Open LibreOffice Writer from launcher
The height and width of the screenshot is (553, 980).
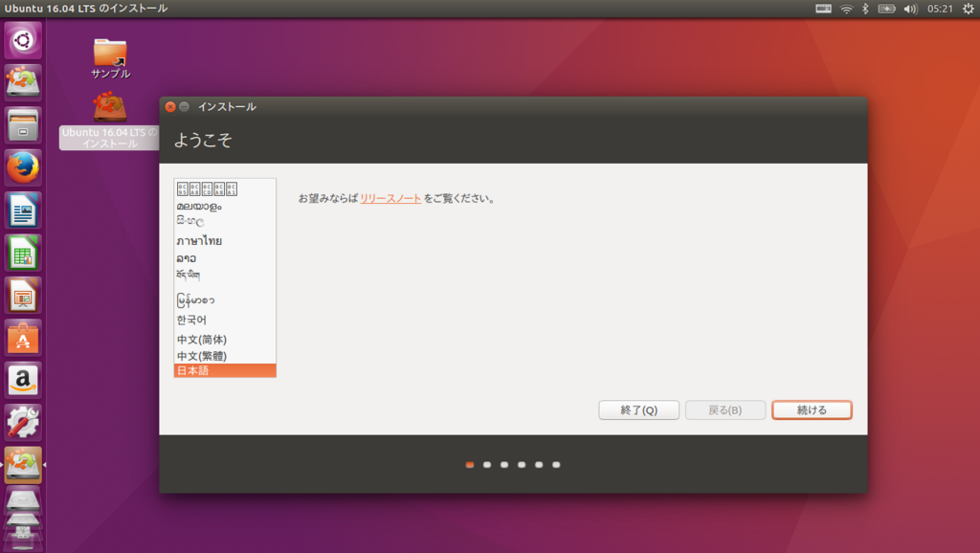[x=23, y=210]
